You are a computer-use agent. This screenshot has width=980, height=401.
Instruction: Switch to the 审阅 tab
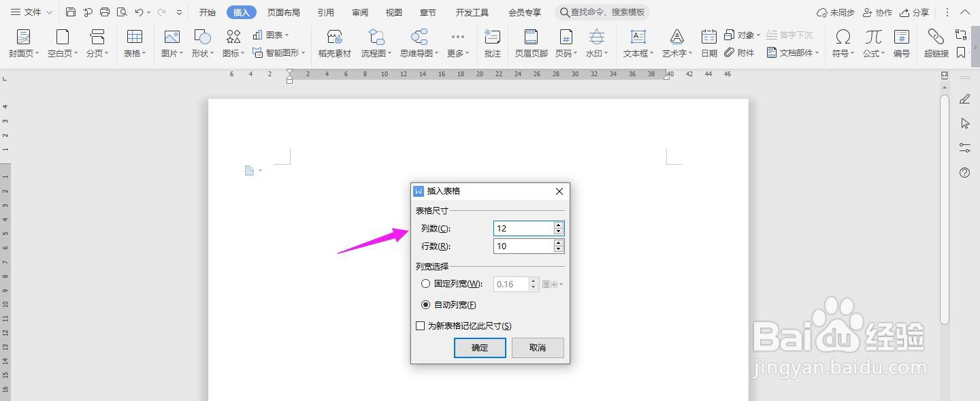(360, 12)
